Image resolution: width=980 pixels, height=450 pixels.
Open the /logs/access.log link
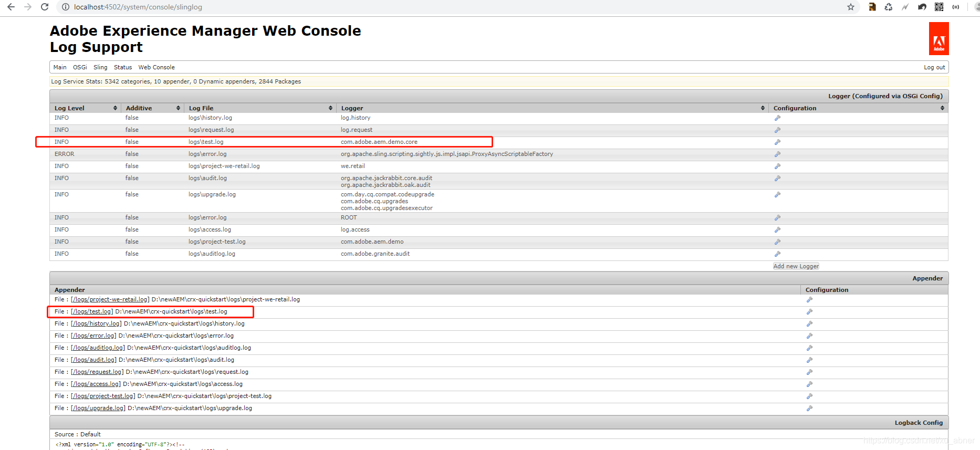tap(96, 384)
